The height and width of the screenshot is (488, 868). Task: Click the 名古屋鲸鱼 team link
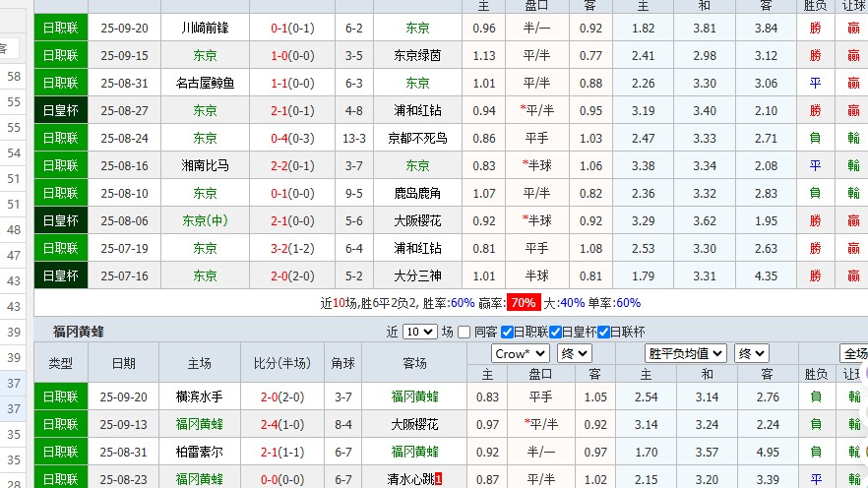point(206,83)
